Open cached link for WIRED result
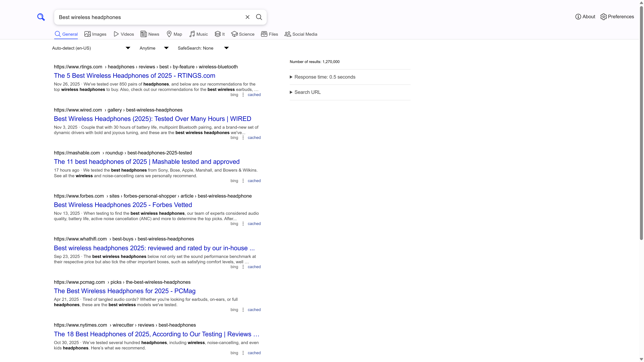644x362 pixels. (254, 138)
